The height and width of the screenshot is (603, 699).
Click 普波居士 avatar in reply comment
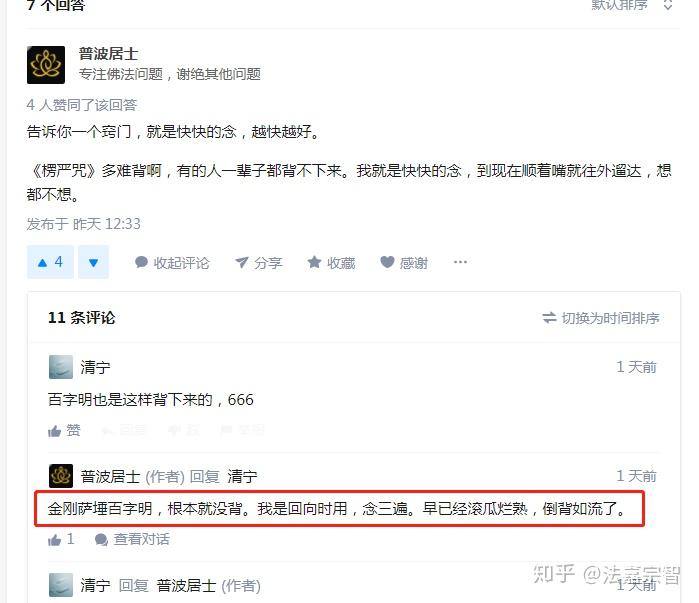click(x=61, y=476)
